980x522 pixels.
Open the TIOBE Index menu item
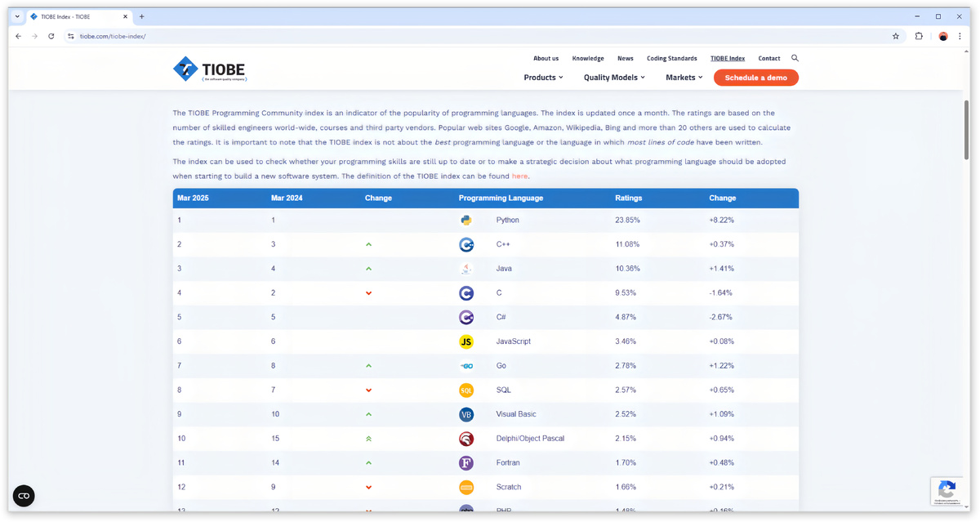728,59
